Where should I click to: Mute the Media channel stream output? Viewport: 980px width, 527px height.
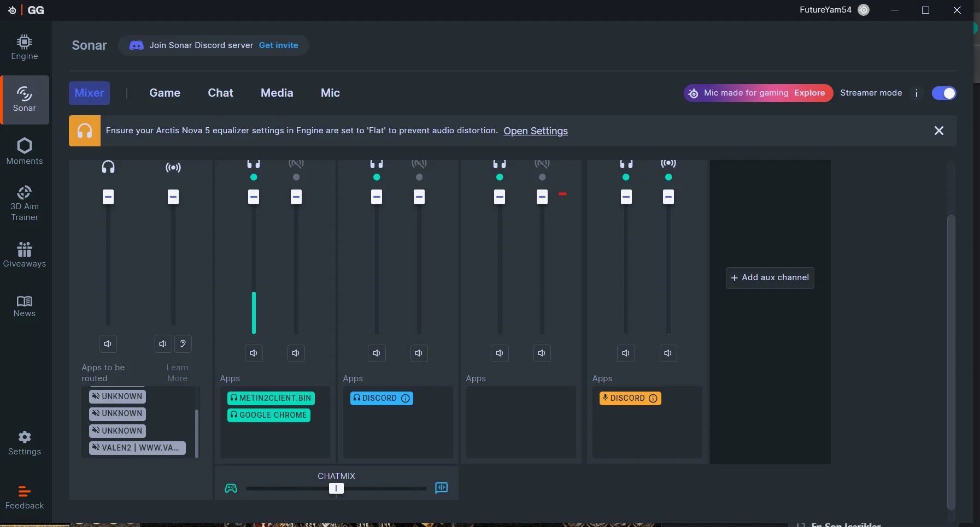[x=542, y=353]
